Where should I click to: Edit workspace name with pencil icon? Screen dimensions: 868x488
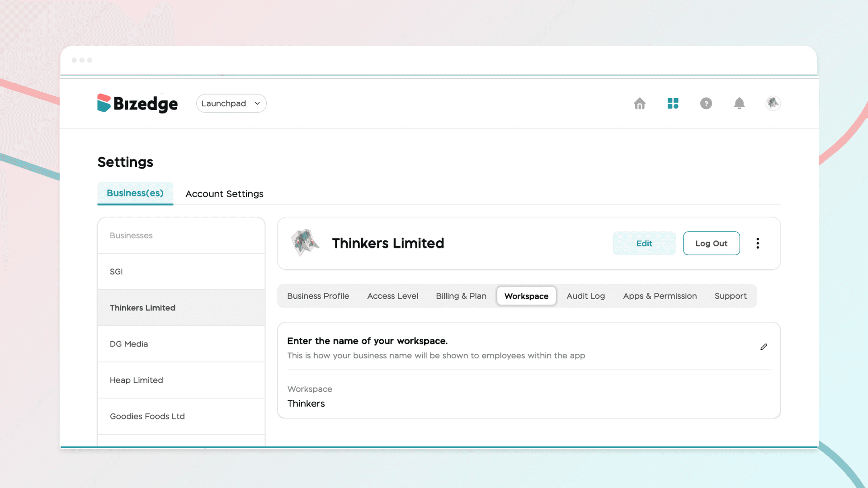tap(764, 347)
